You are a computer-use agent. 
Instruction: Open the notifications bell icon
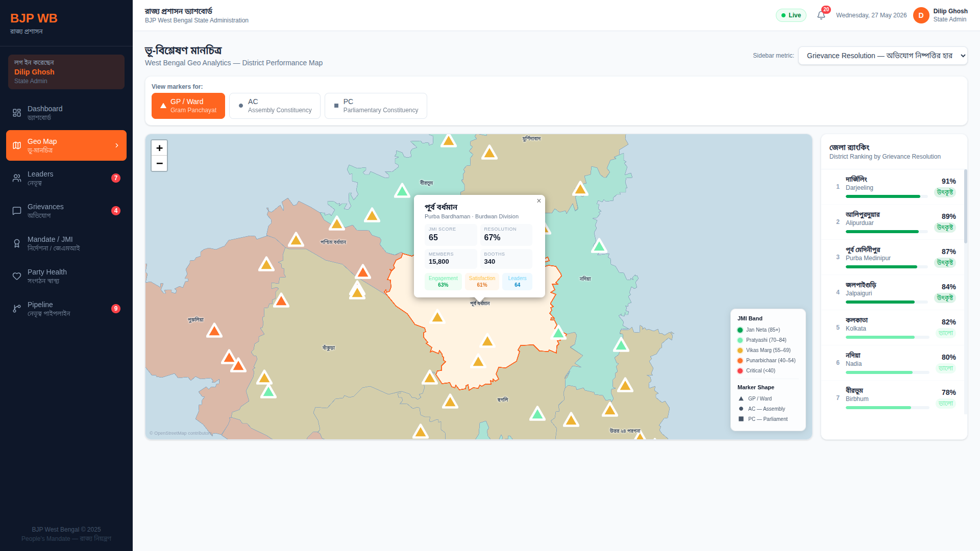point(821,15)
